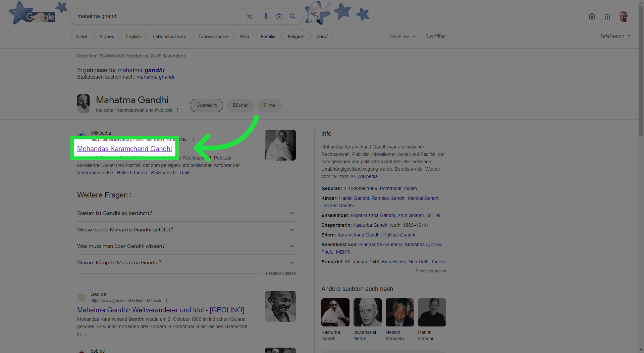644x353 pixels.
Task: Open the Birla House link
Action: [x=394, y=262]
